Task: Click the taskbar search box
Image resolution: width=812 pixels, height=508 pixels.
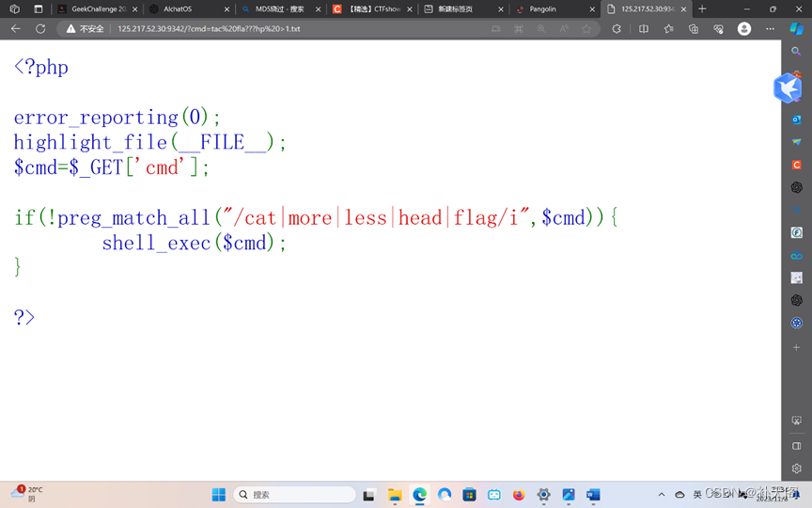Action: 294,495
